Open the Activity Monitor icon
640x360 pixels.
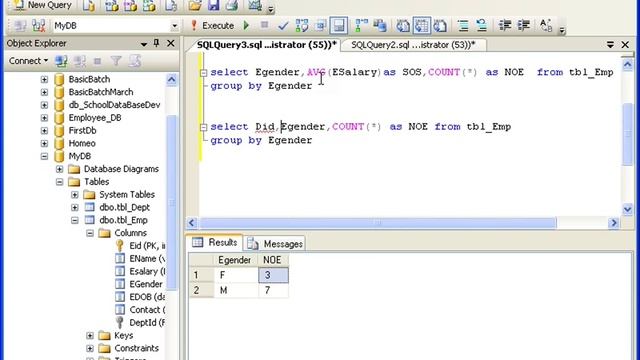(255, 5)
